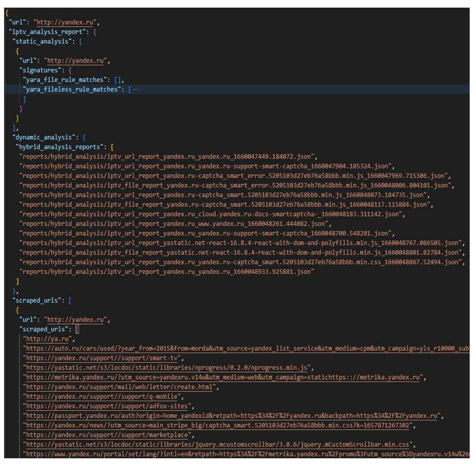This screenshot has width=476, height=464.
Task: Click the highlighted bracket after inner scraped_urls
Action: tap(77, 330)
